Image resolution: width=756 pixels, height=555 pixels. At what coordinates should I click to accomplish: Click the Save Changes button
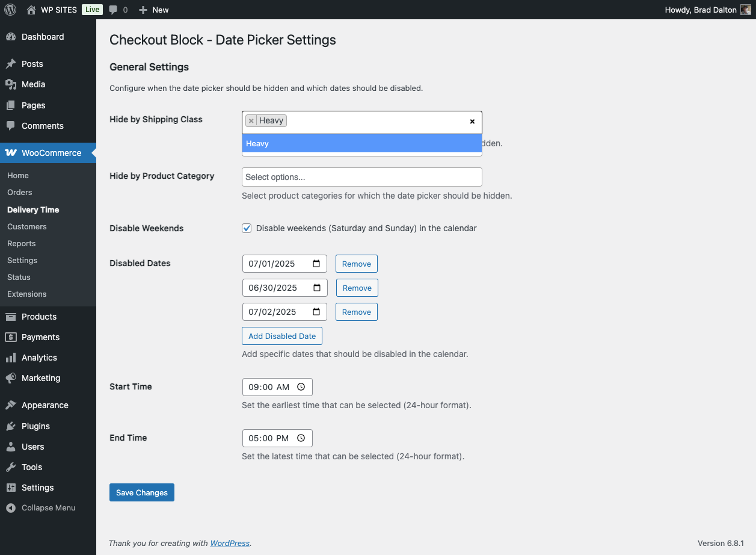[x=142, y=492]
